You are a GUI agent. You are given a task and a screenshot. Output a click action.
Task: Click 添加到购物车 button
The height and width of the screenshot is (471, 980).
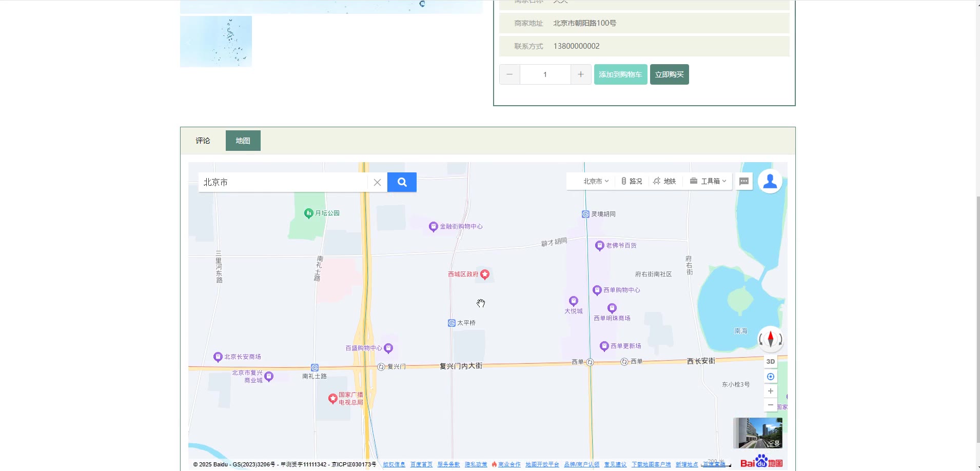(x=621, y=74)
